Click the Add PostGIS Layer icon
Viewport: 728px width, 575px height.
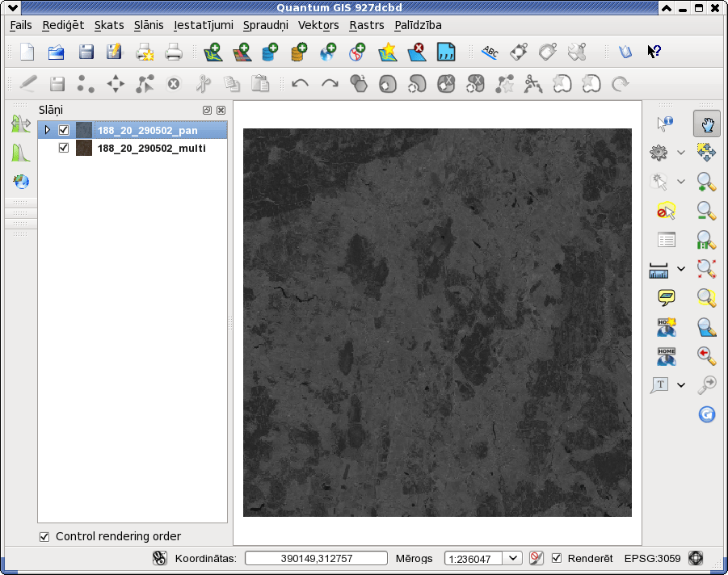270,52
